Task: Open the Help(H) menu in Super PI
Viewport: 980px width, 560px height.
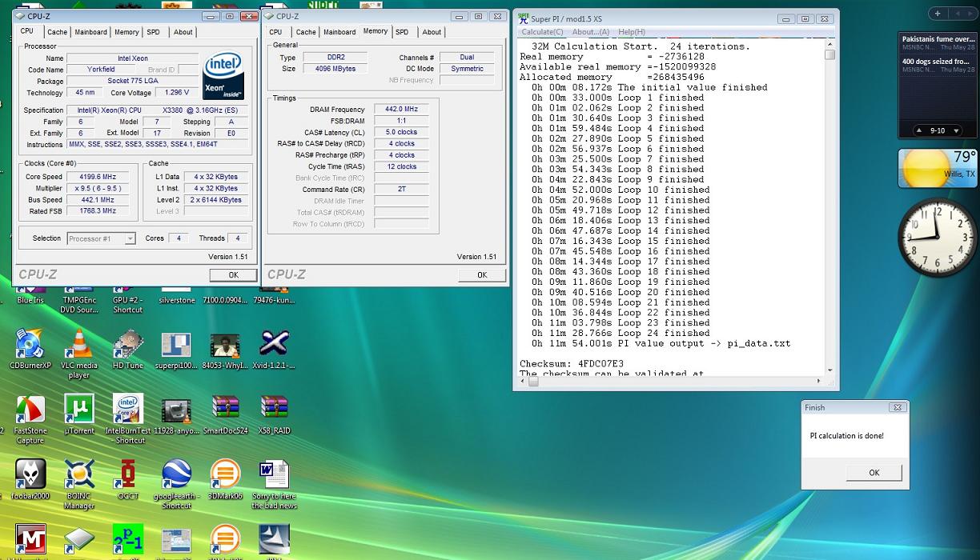Action: 631,32
